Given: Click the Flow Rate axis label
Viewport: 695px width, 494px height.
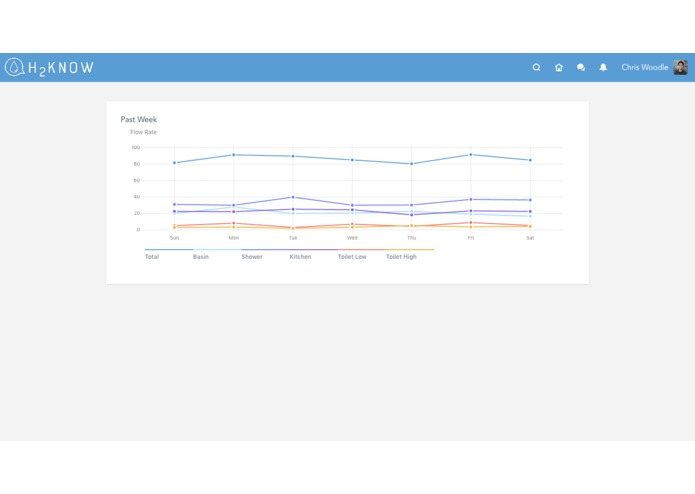Looking at the screenshot, I should [x=143, y=132].
